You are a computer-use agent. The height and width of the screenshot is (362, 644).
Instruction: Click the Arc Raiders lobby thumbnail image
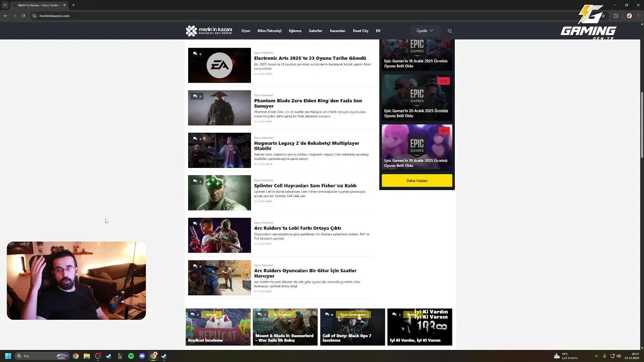pos(219,235)
